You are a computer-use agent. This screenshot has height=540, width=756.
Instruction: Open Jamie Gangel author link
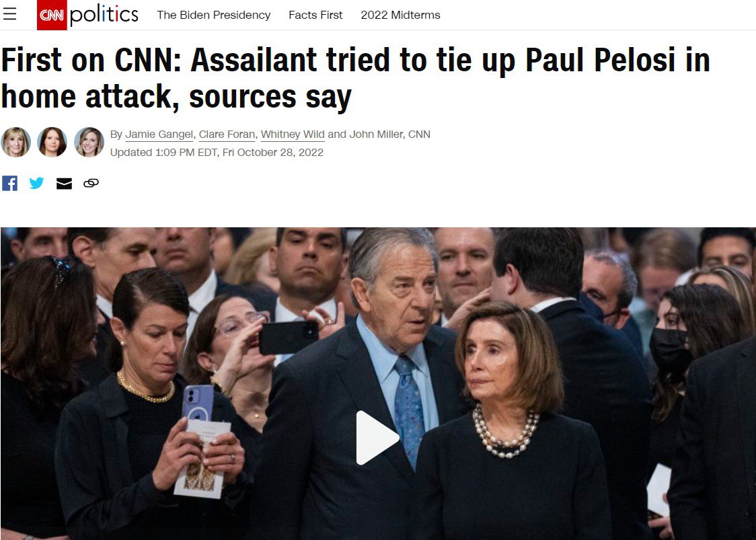(x=159, y=134)
